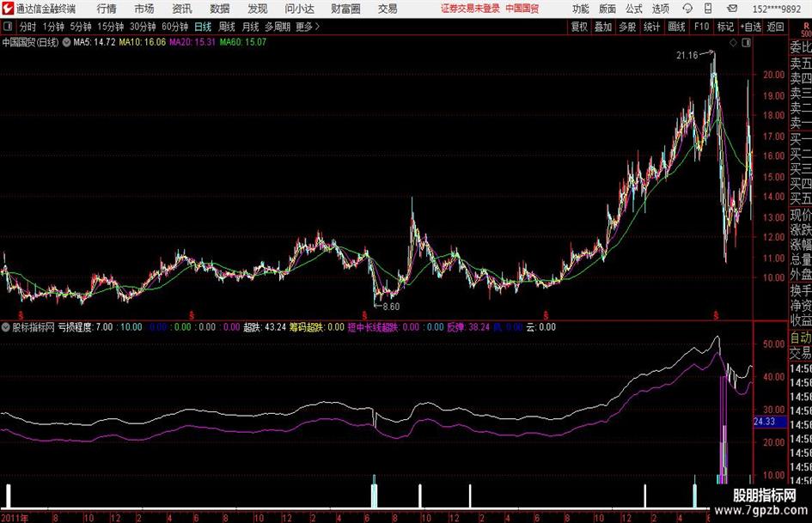Click the account number 152****9892
812x523 pixels.
point(776,9)
